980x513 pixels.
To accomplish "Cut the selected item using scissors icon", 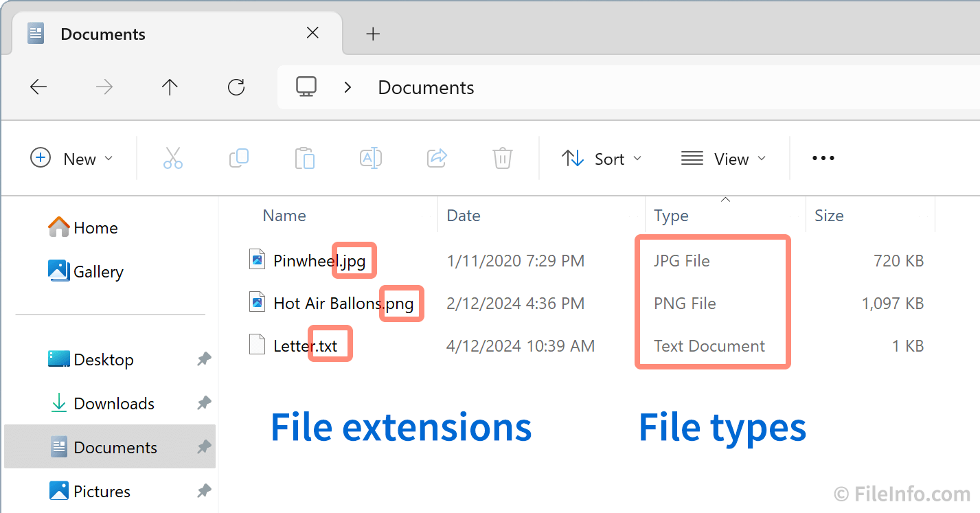I will (x=172, y=158).
